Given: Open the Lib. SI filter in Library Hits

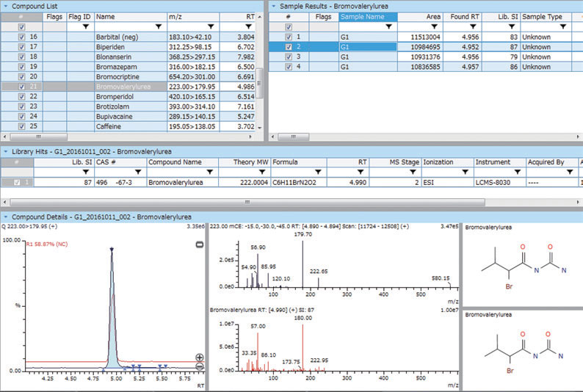Looking at the screenshot, I should 85,172.
